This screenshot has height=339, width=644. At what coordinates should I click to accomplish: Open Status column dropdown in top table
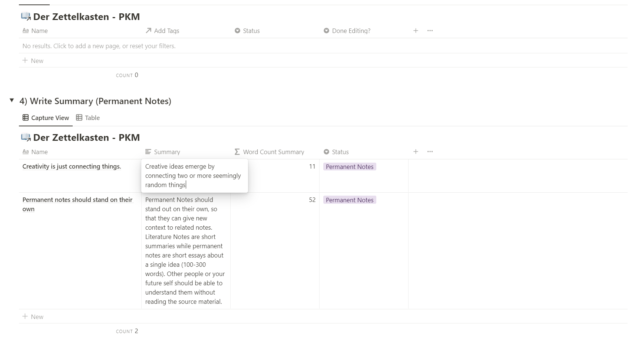pos(247,31)
